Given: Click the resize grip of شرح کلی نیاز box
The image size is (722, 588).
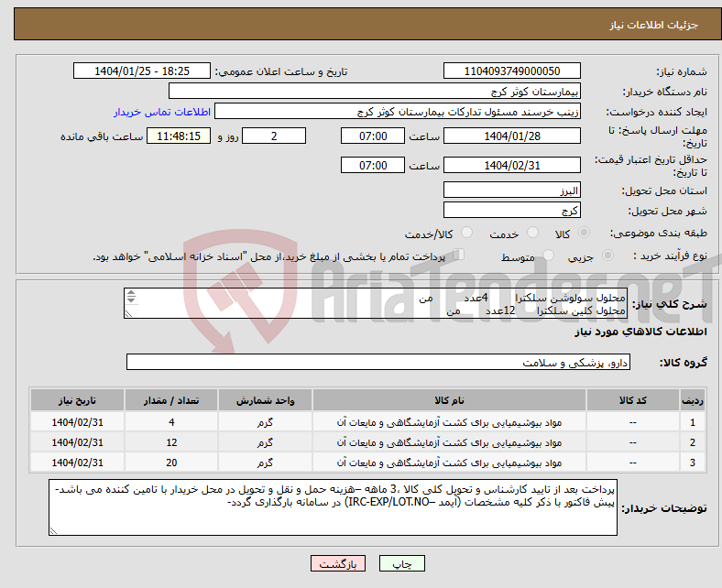Looking at the screenshot, I should tap(128, 313).
